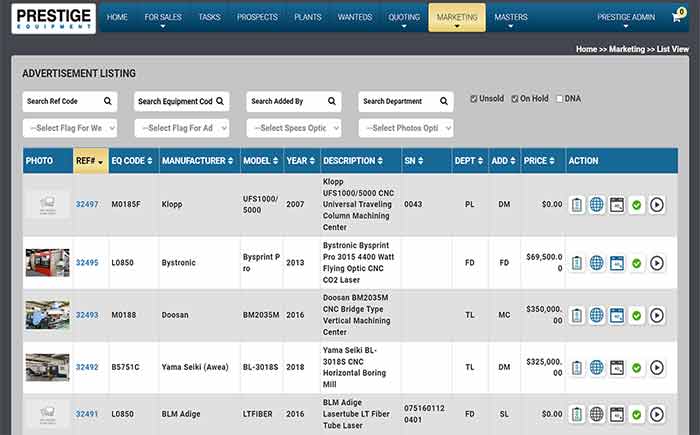Open the ad window icon for Doosan row

pyautogui.click(x=616, y=315)
